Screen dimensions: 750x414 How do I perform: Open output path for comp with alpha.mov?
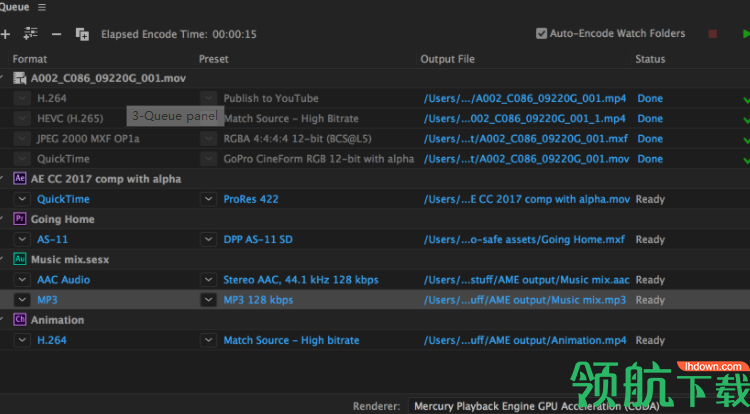527,199
